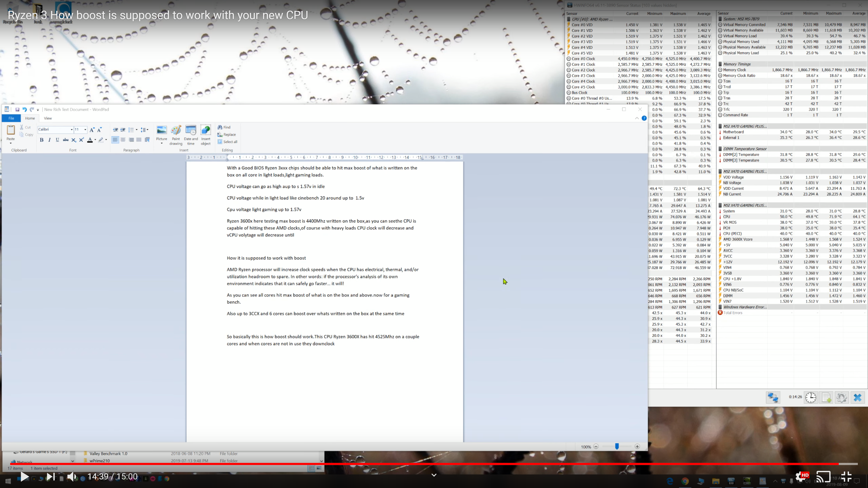Screen dimensions: 868x488
Task: Skip to the next video
Action: click(x=51, y=476)
